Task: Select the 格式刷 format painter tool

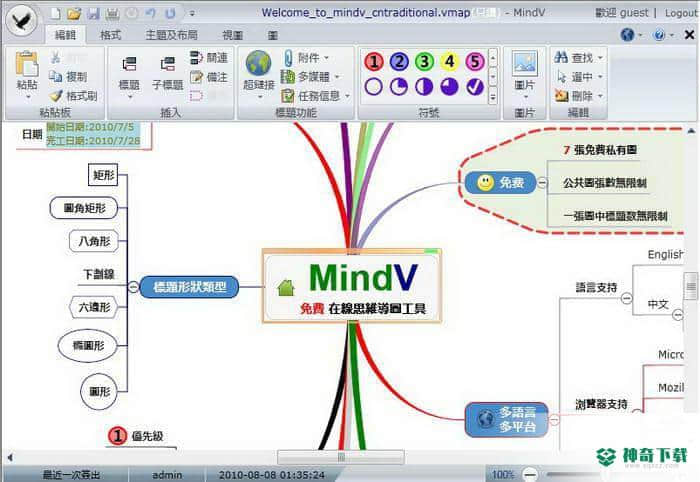Action: pos(73,96)
